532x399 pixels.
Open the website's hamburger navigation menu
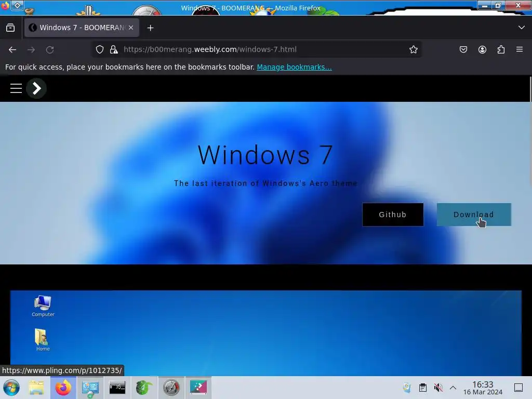(x=16, y=88)
